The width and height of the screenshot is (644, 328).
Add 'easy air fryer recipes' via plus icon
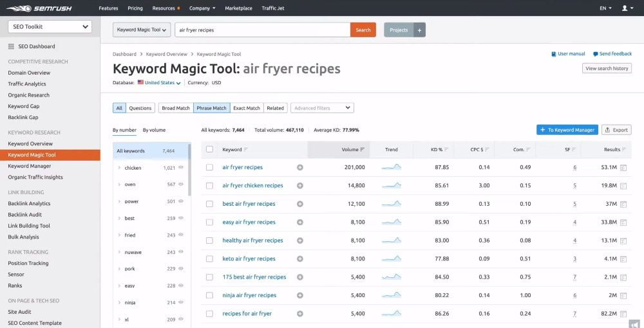coord(300,223)
